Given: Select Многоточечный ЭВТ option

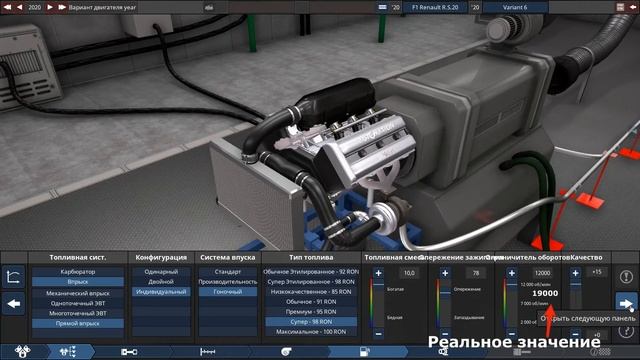Looking at the screenshot, I should (x=78, y=313).
